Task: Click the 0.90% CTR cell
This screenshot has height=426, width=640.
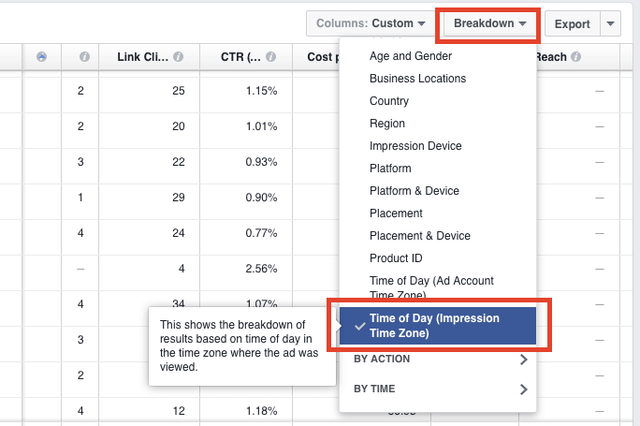Action: [261, 197]
